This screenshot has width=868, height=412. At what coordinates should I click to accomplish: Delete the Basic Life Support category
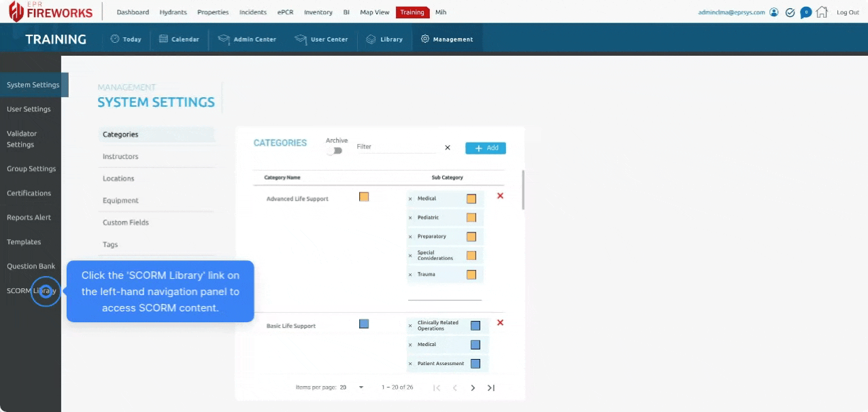pyautogui.click(x=500, y=322)
